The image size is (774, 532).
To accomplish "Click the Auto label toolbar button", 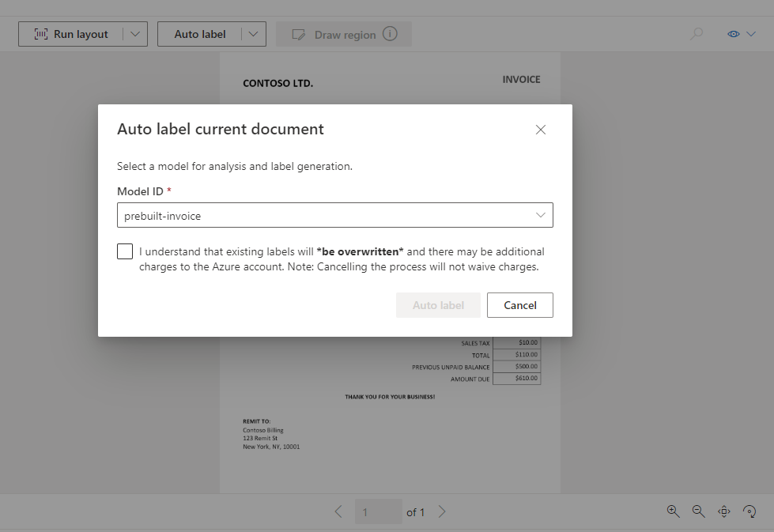I will [200, 34].
